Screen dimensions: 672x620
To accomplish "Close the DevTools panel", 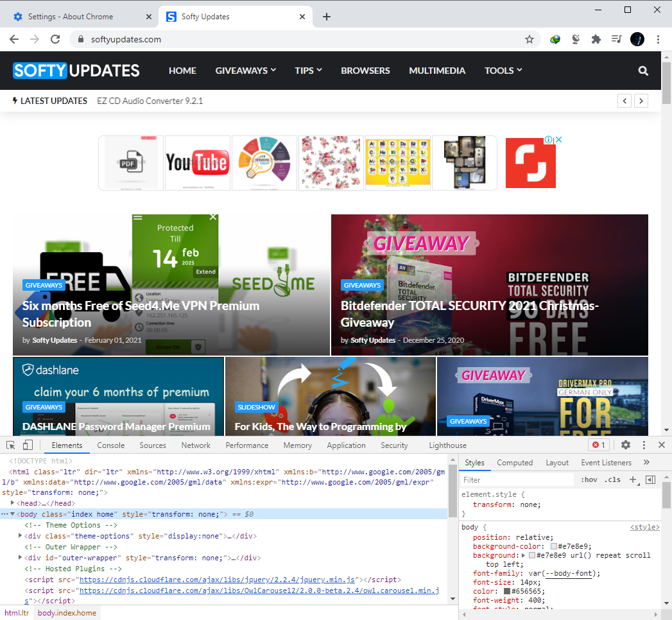I will (662, 445).
